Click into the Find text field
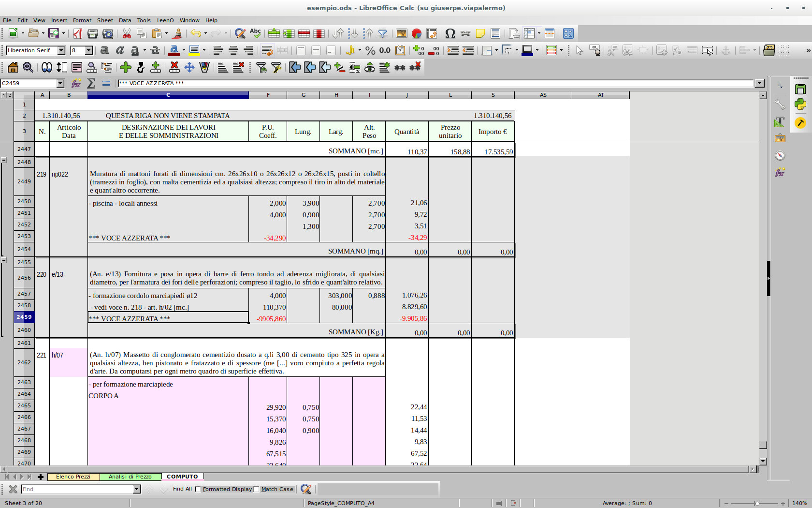The image size is (812, 508). pos(77,489)
